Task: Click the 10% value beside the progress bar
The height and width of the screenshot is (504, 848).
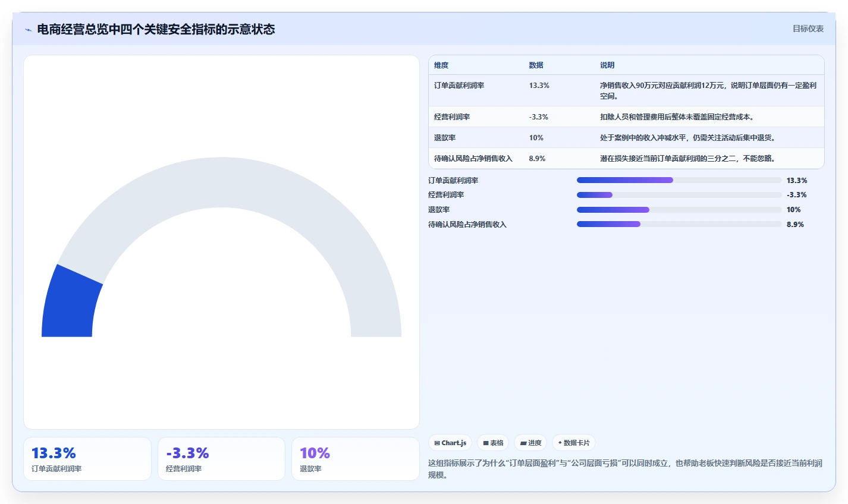Action: pyautogui.click(x=794, y=210)
